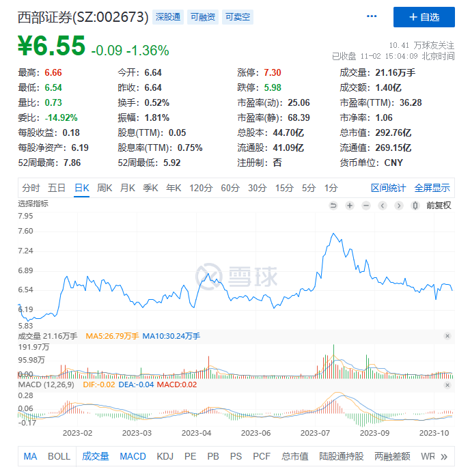The height and width of the screenshot is (476, 470).
Task: Switch to 1分 interval tab
Action: pos(331,188)
